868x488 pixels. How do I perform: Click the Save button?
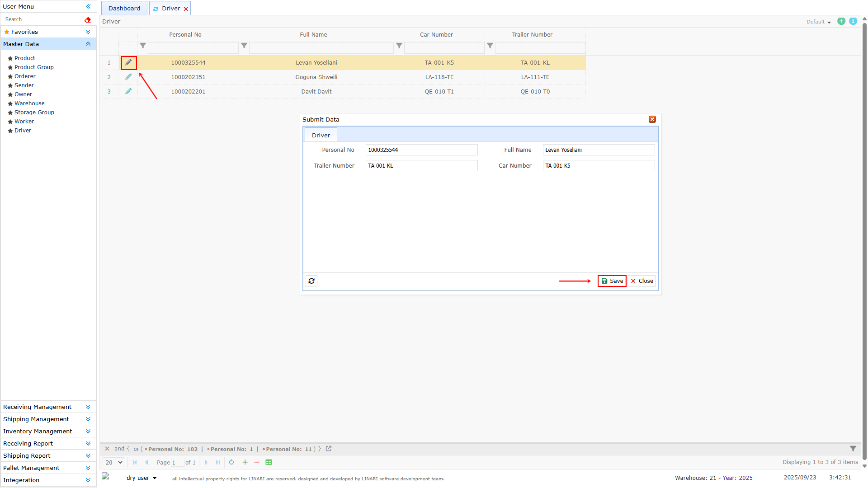tap(612, 281)
